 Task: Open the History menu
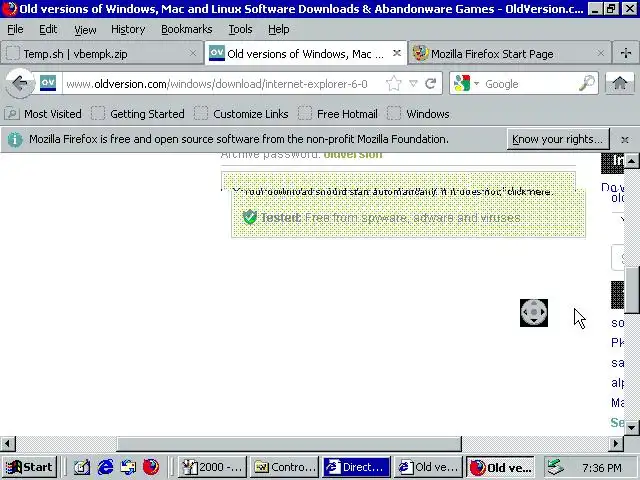point(128,29)
